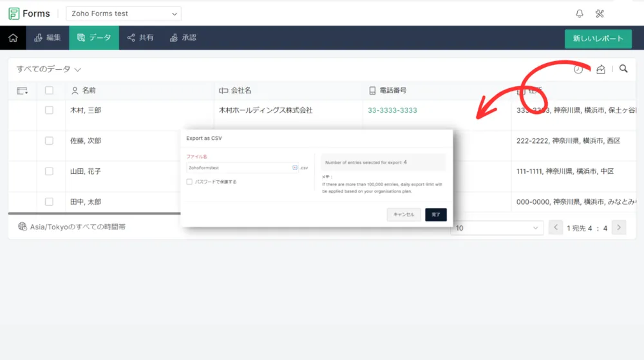Click the filename field icon in dialog
This screenshot has height=360, width=644.
click(295, 167)
